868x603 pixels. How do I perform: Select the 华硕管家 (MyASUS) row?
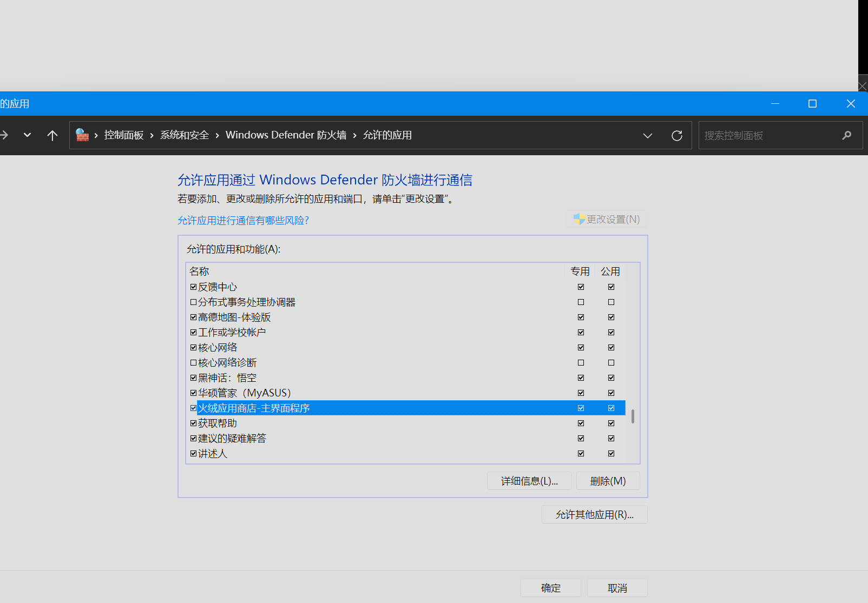[406, 393]
